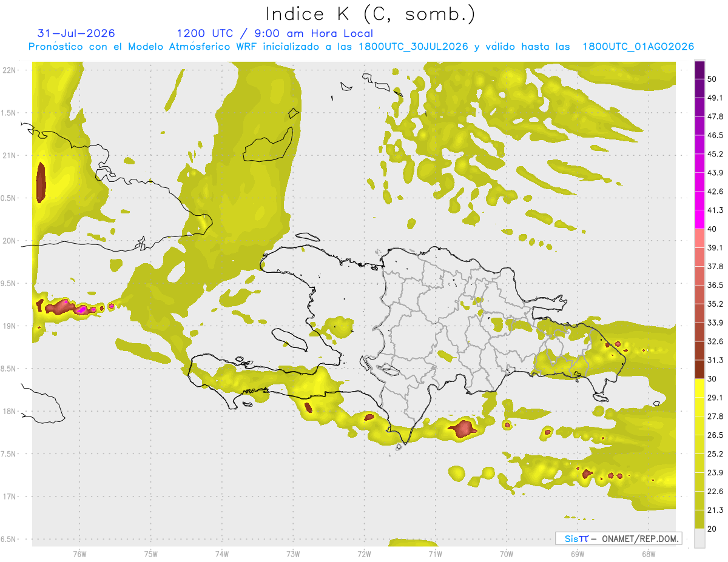Click the "73W" longitude label
The height and width of the screenshot is (562, 728).
point(293,554)
